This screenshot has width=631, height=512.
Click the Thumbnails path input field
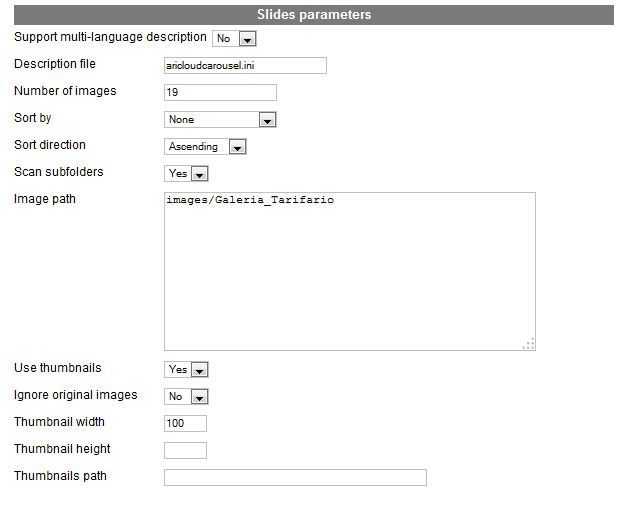[x=295, y=477]
